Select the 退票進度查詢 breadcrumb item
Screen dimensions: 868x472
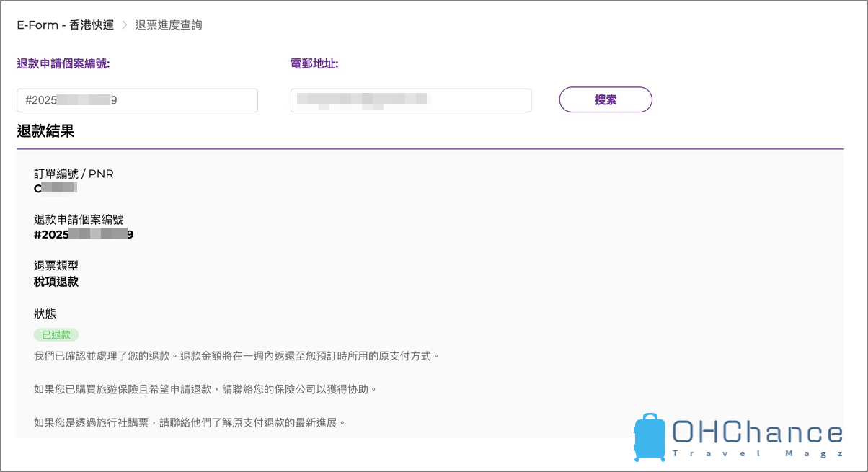(169, 25)
